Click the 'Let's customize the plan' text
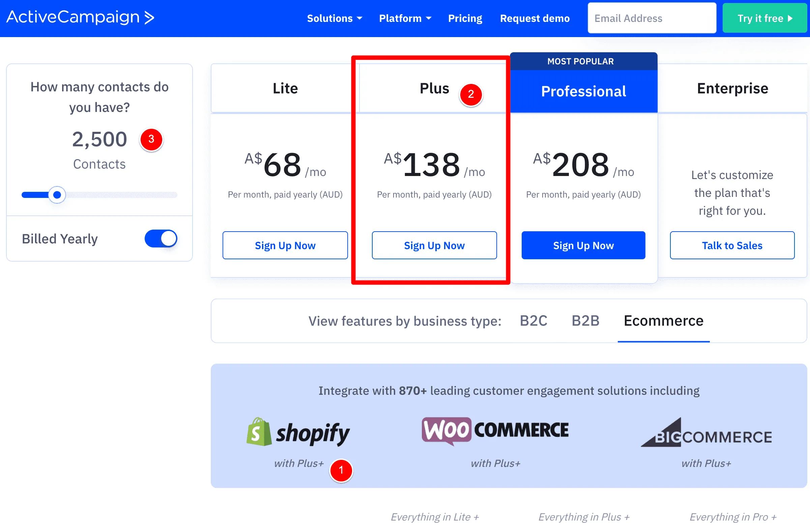Screen dimensions: 810x532 (x=732, y=193)
